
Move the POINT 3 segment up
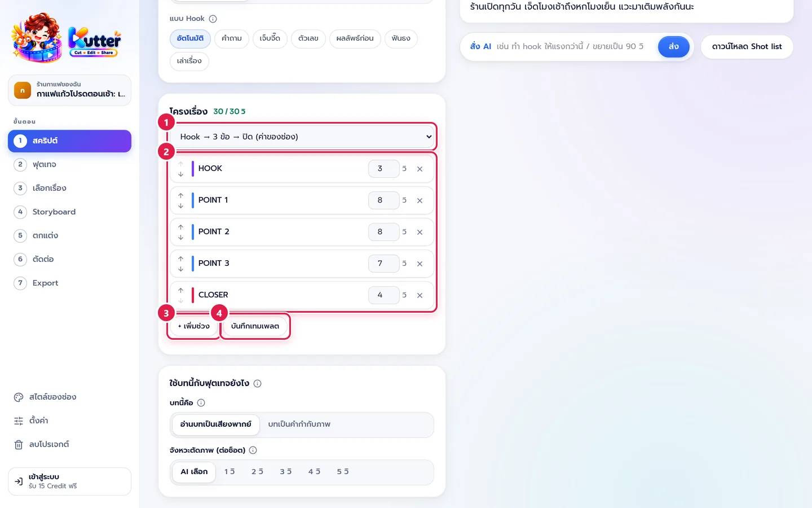180,259
